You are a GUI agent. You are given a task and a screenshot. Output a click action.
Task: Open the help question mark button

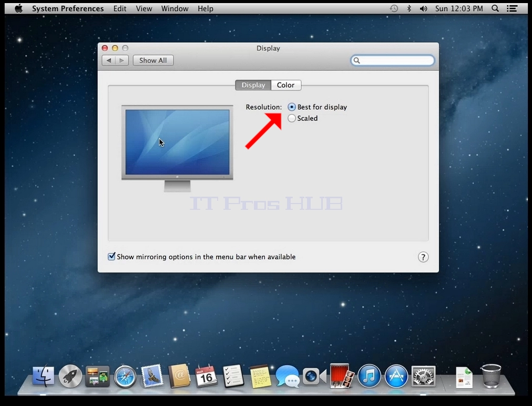423,257
